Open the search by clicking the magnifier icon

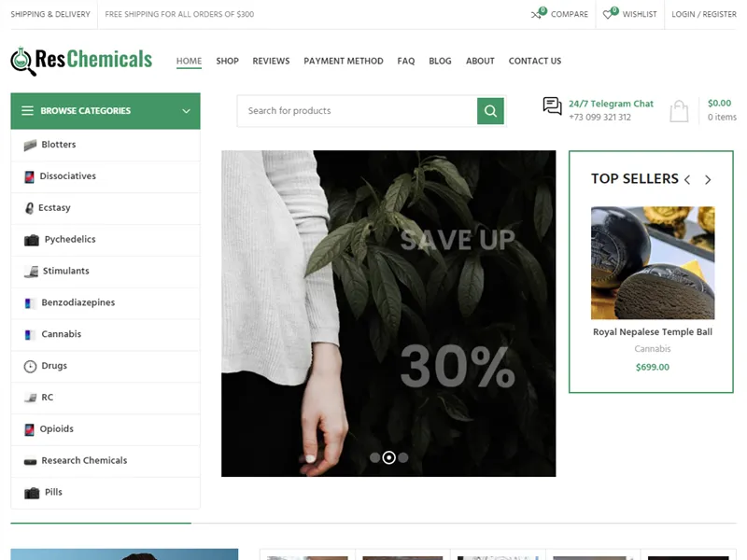click(x=489, y=110)
